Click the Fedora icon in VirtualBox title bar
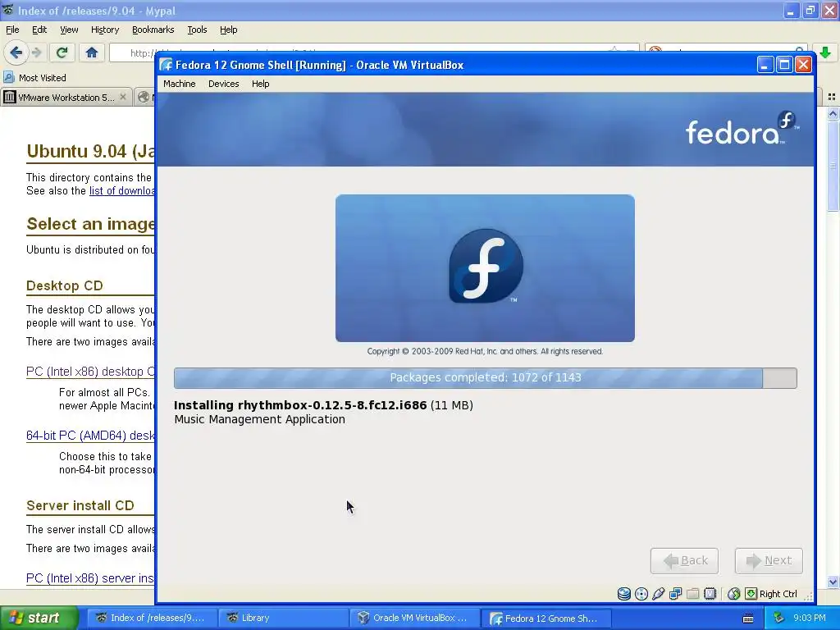This screenshot has height=630, width=840. point(166,65)
